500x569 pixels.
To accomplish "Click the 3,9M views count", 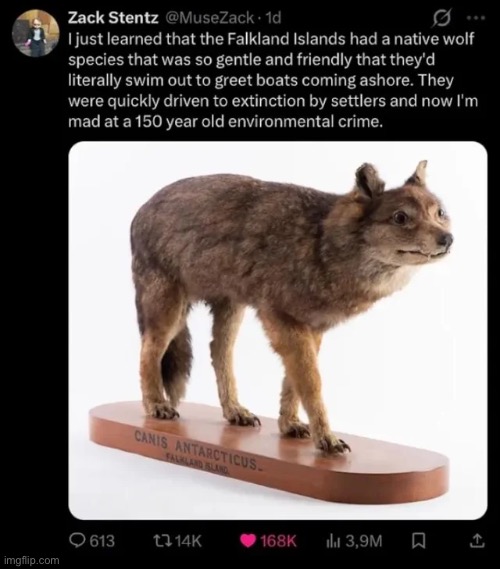I will (x=364, y=541).
